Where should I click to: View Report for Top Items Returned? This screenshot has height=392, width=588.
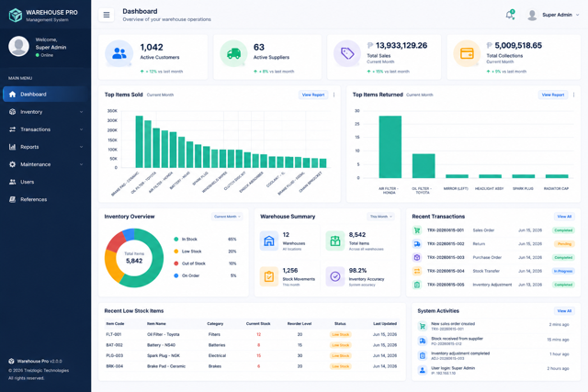[553, 95]
